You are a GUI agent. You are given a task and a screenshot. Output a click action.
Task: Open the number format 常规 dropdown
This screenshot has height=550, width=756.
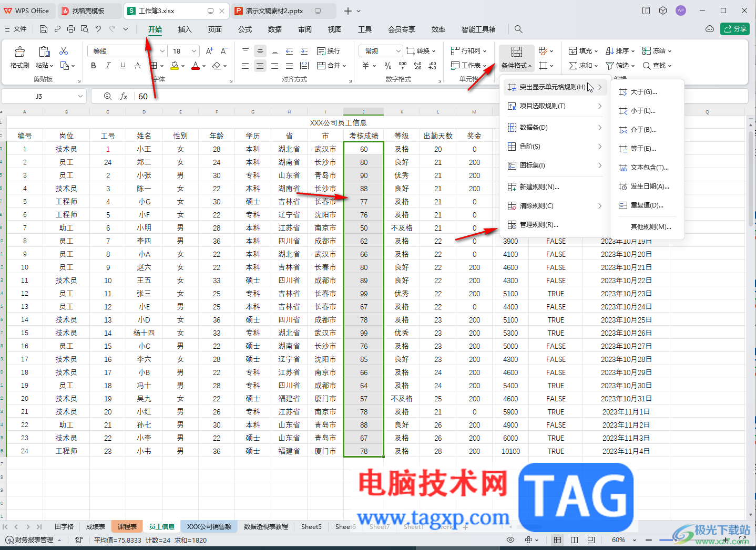(398, 51)
